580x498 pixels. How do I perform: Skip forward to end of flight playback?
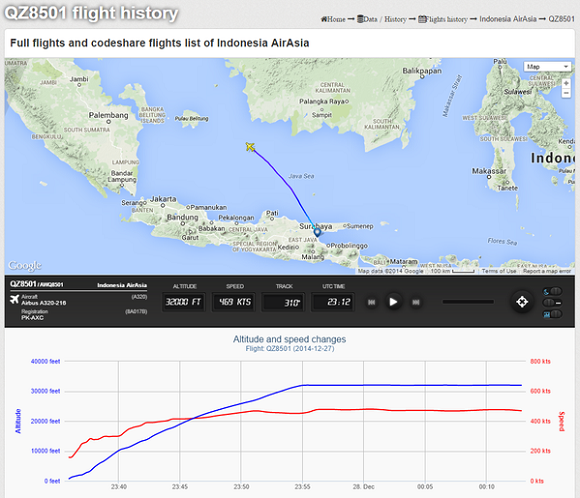click(x=416, y=302)
